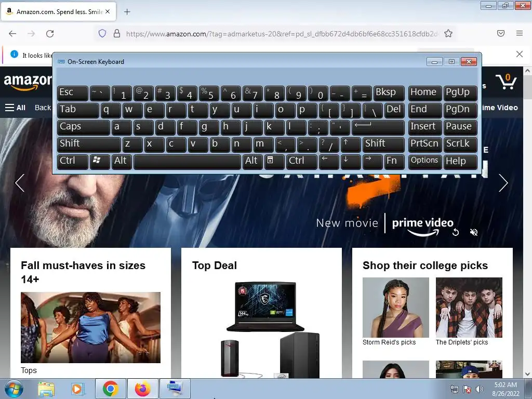Viewport: 532px width, 399px height.
Task: Bookmark this page with the star
Action: (448, 33)
